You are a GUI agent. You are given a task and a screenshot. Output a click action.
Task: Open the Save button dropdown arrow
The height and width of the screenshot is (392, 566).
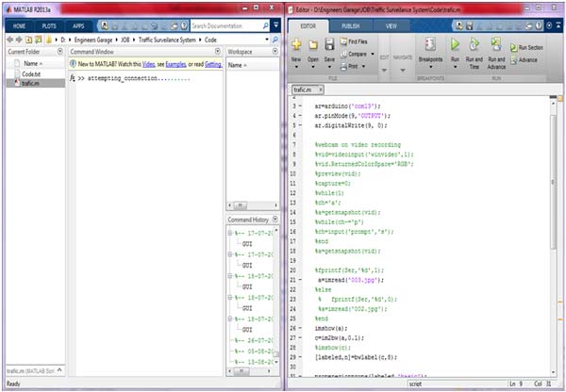click(x=329, y=67)
